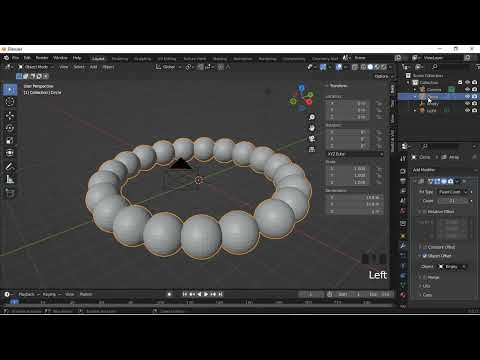Open the Material properties tab icon
Image resolution: width=480 pixels, height=360 pixels.
tap(403, 296)
